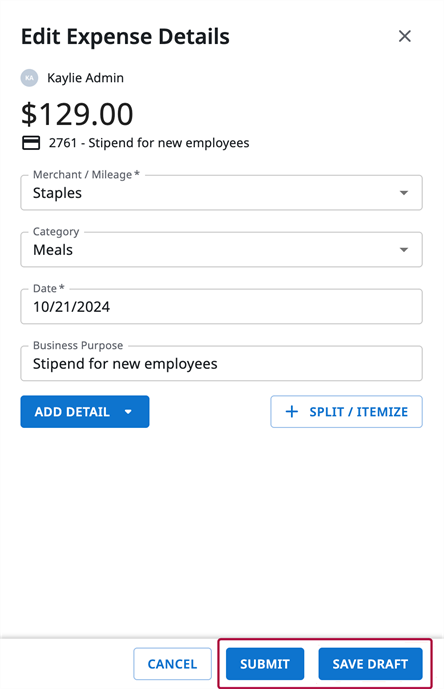Viewport: 444px width, 689px height.
Task: Click the credit card icon
Action: pos(31,143)
